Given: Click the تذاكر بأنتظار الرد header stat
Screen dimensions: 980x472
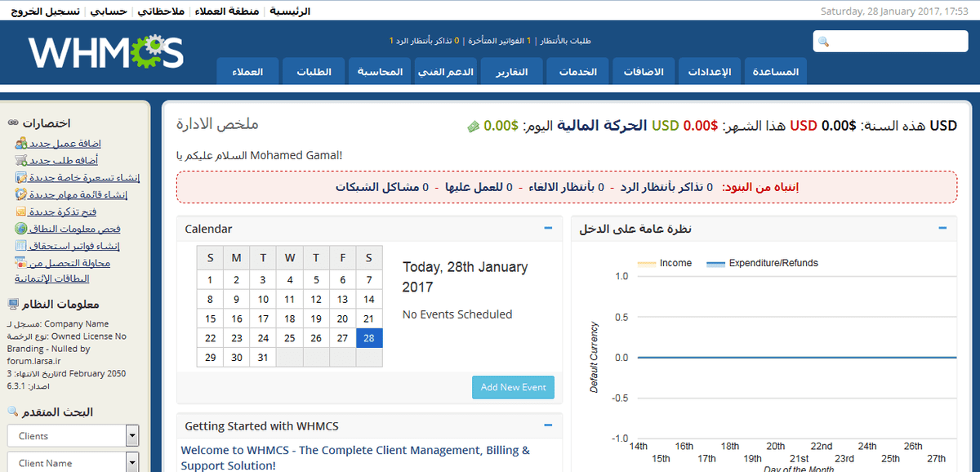Looking at the screenshot, I should [424, 41].
